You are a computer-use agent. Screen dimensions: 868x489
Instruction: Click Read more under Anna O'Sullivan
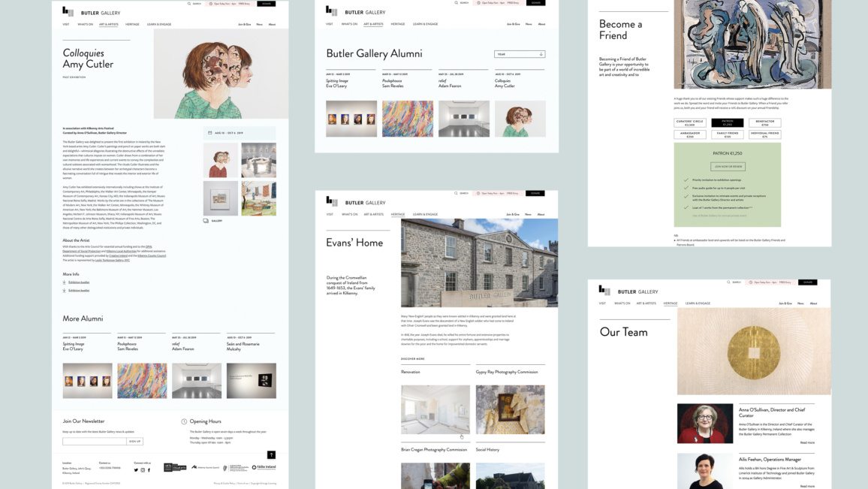click(x=808, y=442)
